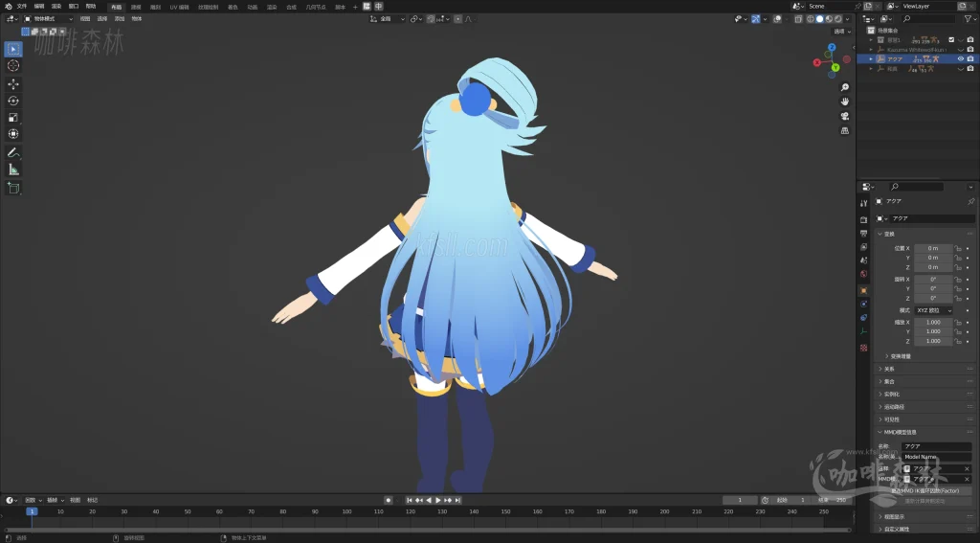Viewport: 980px width, 543px height.
Task: Collapse the MMD model info panel
Action: 880,432
